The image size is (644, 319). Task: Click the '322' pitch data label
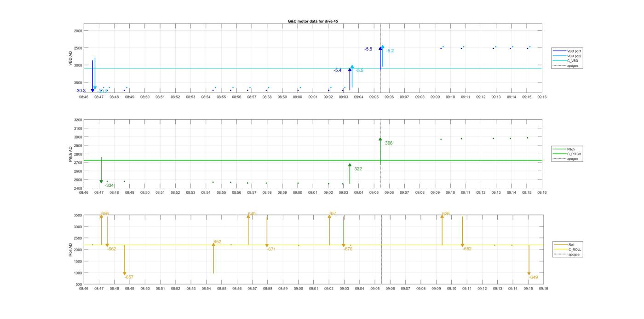coord(358,169)
